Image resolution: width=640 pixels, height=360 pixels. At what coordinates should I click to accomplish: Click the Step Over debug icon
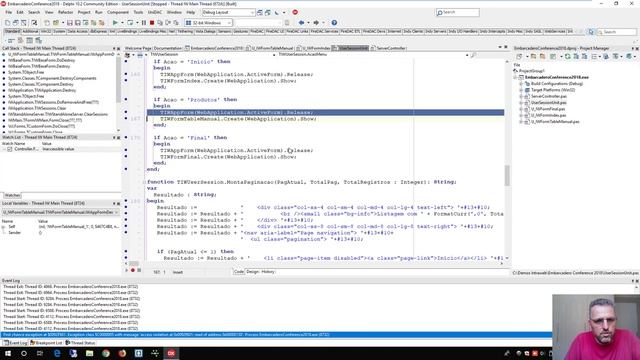click(168, 23)
